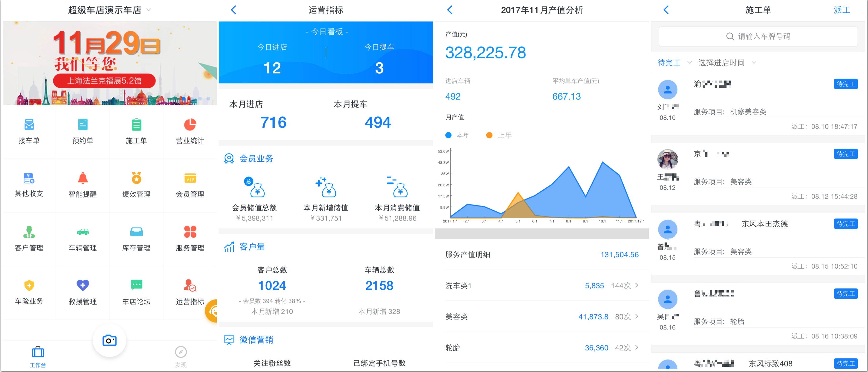Open the 选择进店时间 dropdown

[x=727, y=63]
